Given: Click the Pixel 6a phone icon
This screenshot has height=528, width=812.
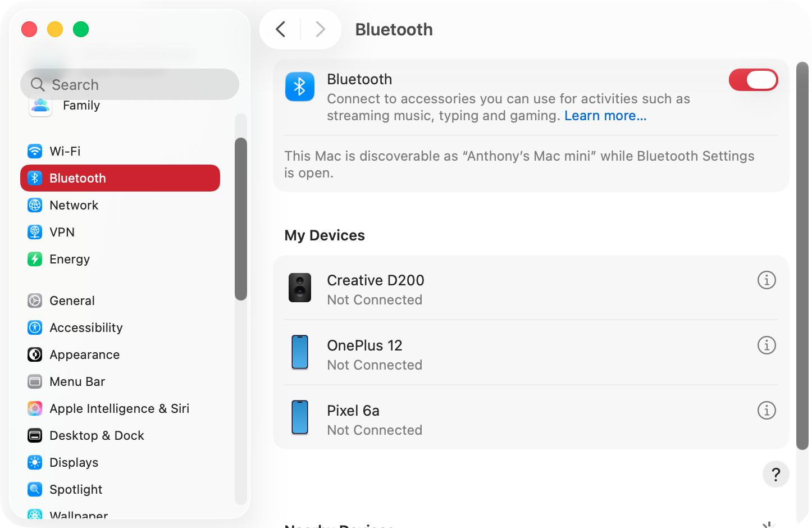Looking at the screenshot, I should click(x=300, y=417).
